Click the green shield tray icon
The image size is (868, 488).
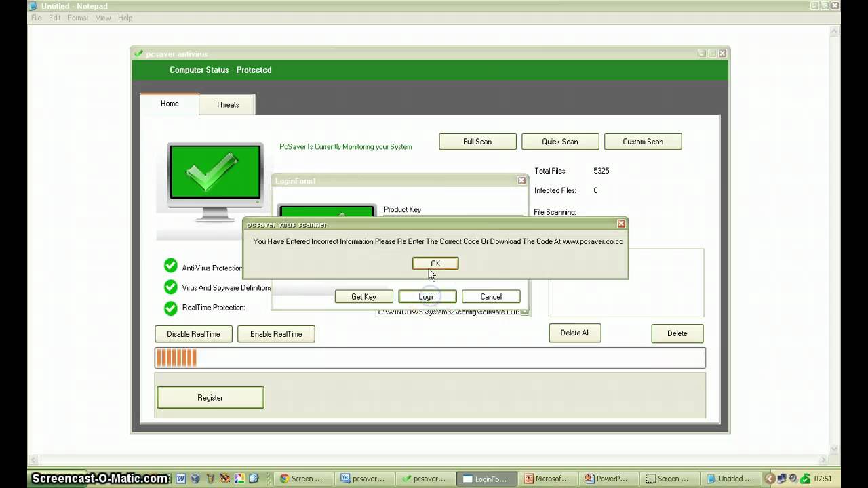coord(806,478)
